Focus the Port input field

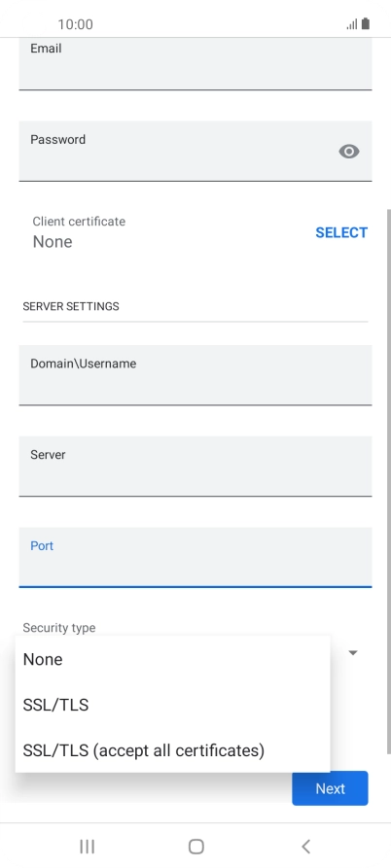click(195, 557)
